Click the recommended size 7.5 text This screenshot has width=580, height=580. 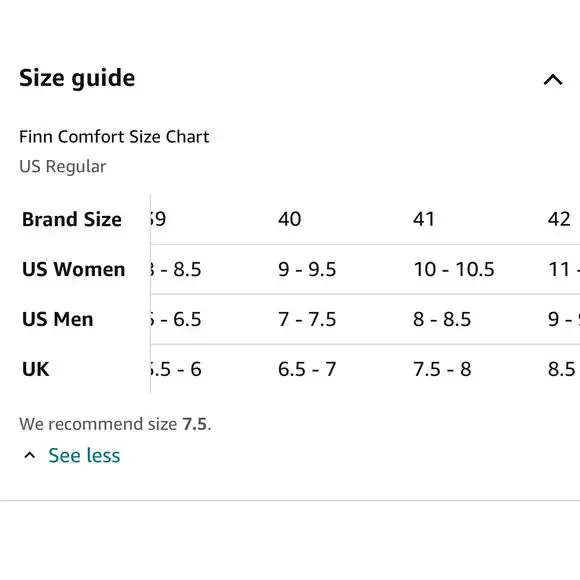194,424
